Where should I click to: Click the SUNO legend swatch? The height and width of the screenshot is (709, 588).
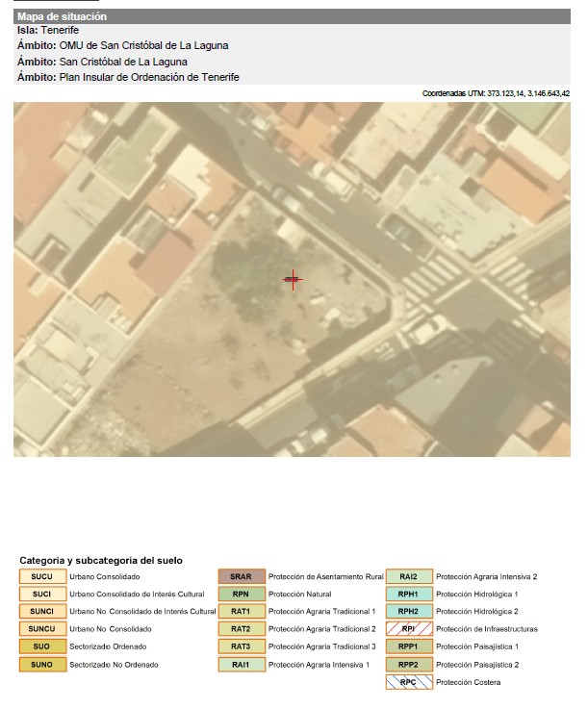pos(42,665)
